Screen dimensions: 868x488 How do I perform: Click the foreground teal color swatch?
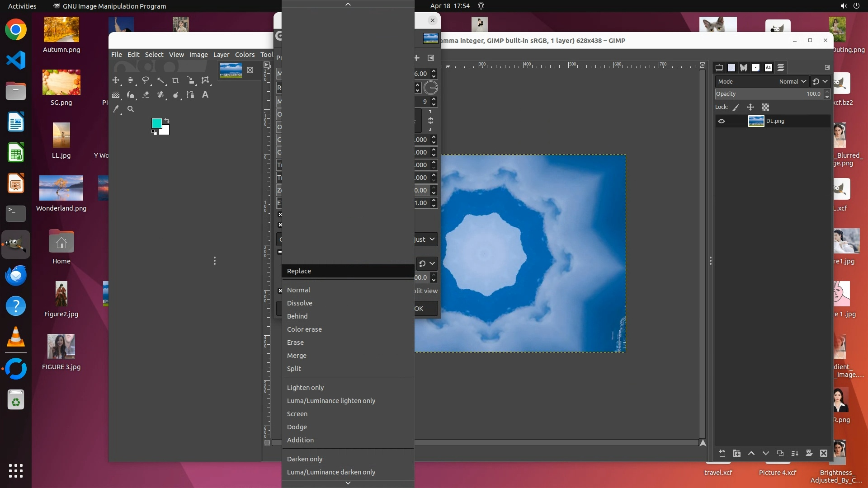(x=157, y=123)
